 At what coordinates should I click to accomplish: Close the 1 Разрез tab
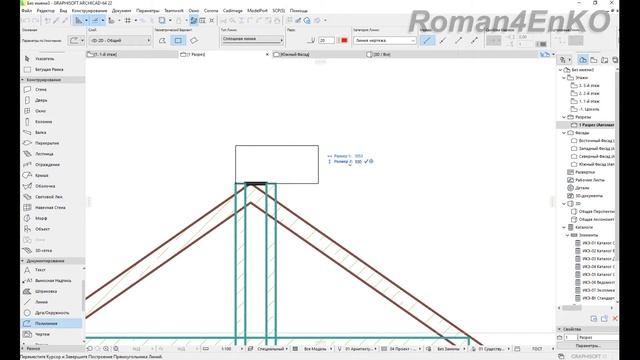click(x=267, y=54)
